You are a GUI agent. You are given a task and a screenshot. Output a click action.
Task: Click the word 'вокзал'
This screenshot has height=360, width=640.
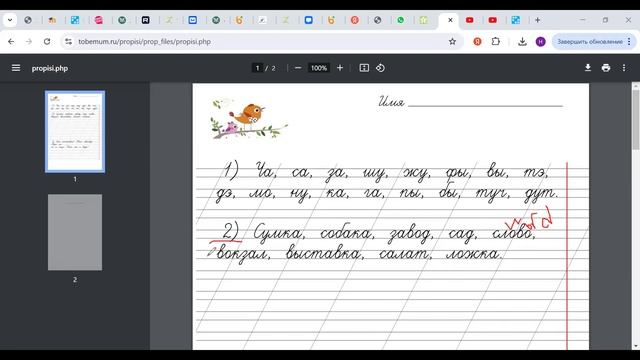point(243,254)
